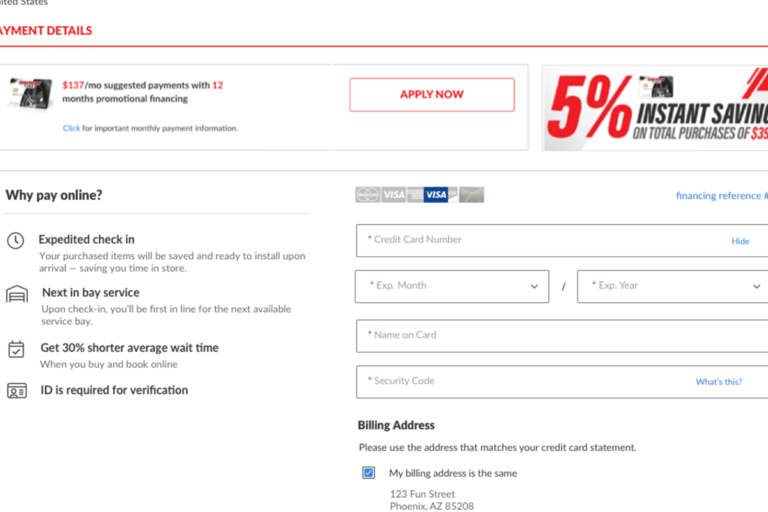Open the Exp. Month dropdown
The image size is (768, 512).
(452, 286)
